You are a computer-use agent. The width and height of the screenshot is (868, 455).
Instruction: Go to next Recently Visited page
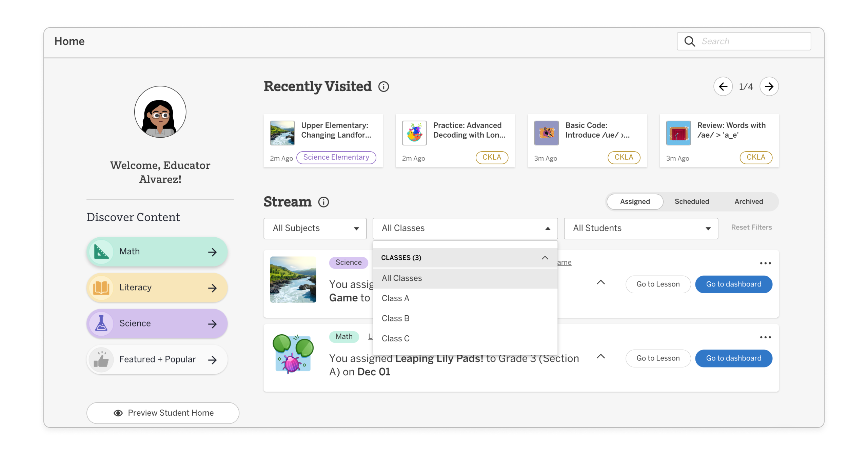click(x=769, y=87)
